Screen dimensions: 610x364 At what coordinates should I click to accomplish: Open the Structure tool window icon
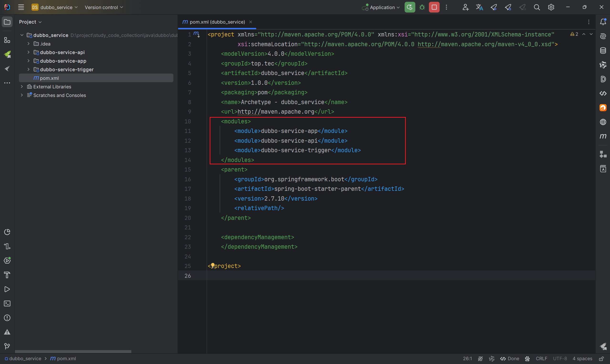[7, 40]
